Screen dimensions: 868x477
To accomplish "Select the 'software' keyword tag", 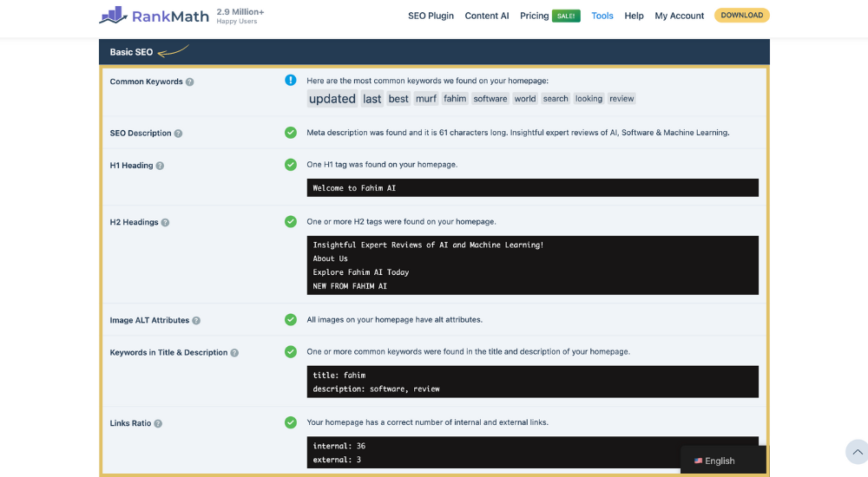I will pos(490,99).
